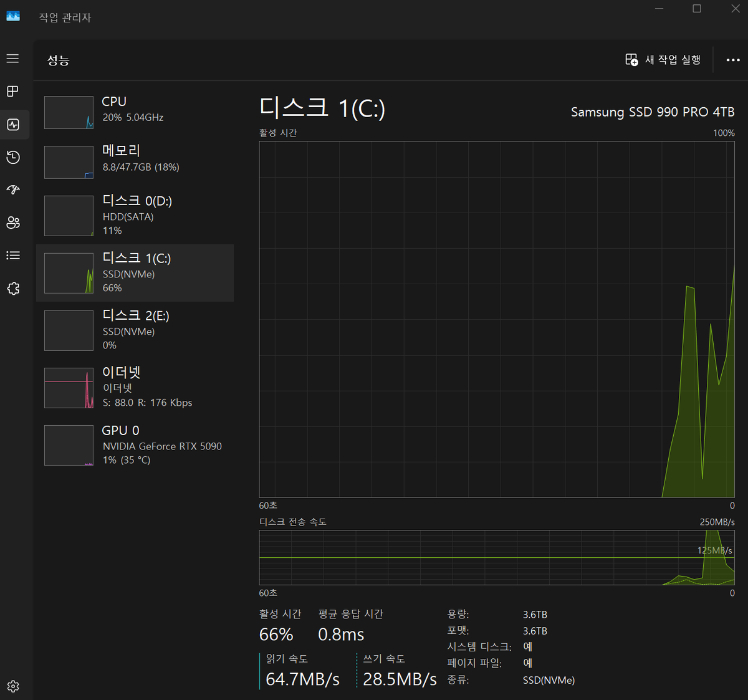Select the 디스크 0(D:) HDD entry

click(x=135, y=216)
